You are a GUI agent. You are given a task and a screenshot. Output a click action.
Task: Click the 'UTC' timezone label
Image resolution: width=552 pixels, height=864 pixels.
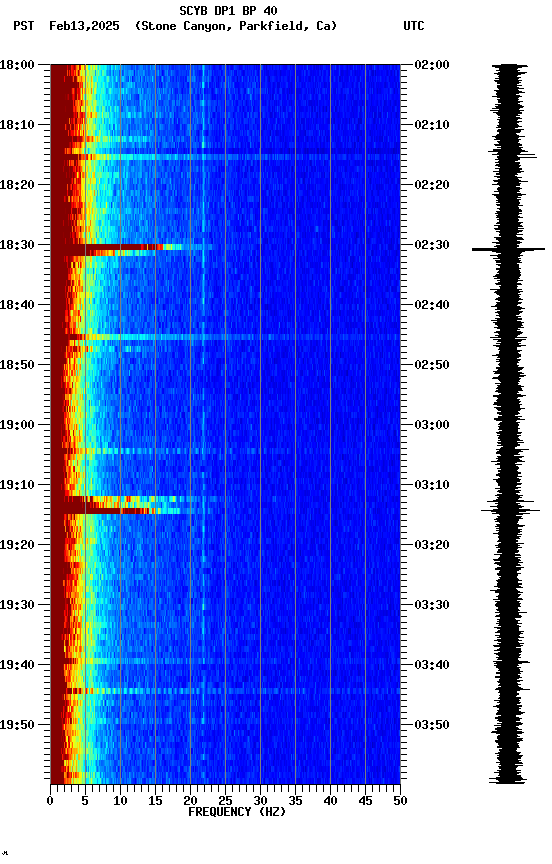click(414, 26)
